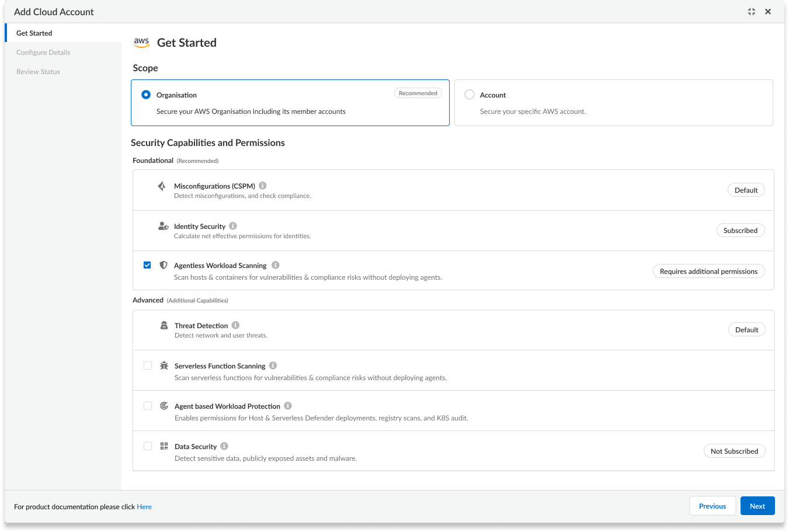Click the Not Subscribed badge for Data Security

[735, 451]
